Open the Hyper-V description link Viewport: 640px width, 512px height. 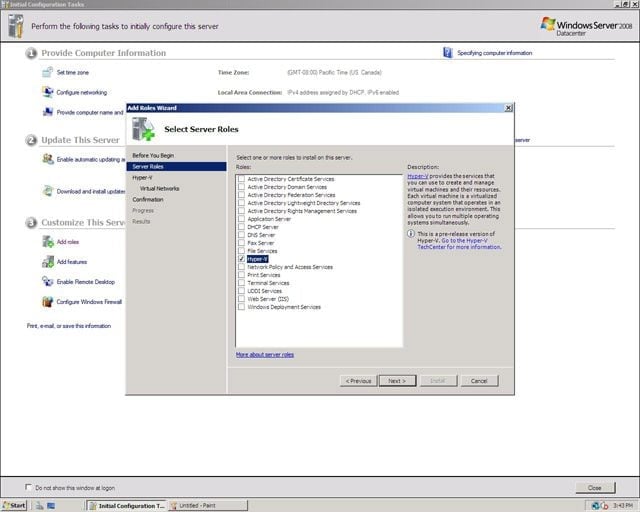tap(418, 176)
